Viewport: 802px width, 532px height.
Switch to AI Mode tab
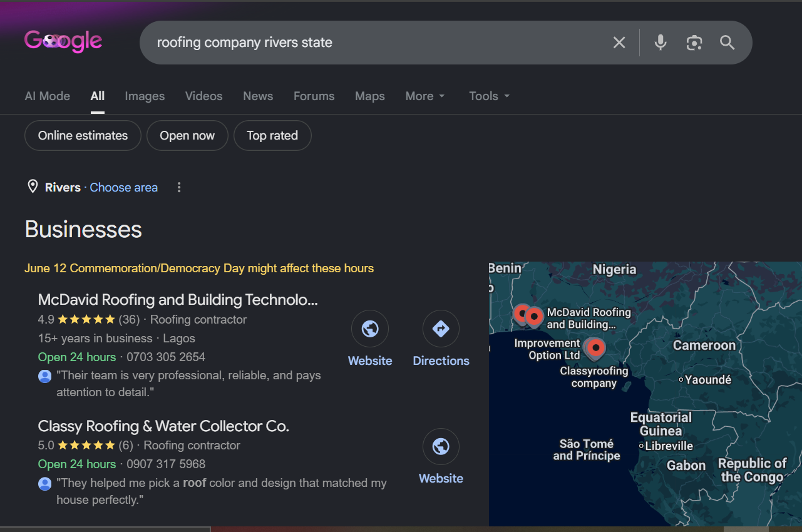(x=48, y=96)
